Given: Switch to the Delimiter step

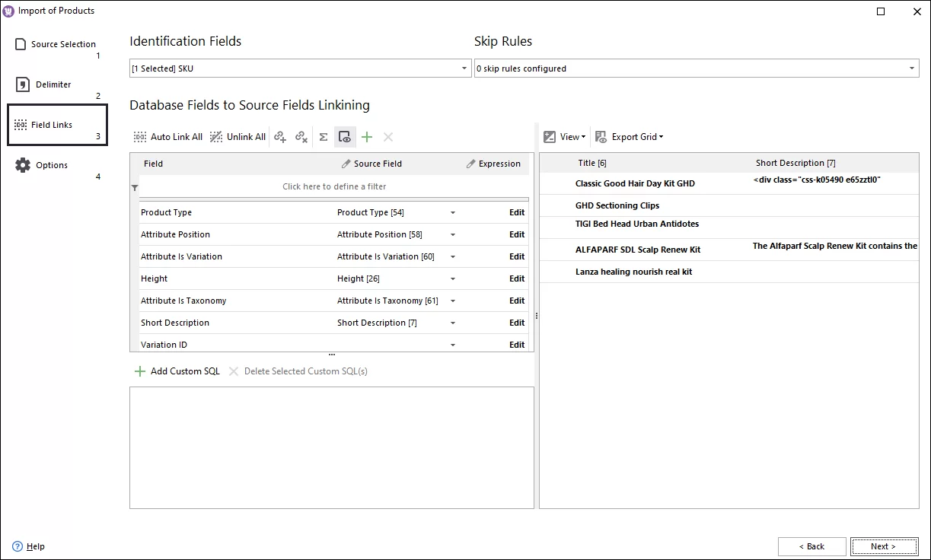Looking at the screenshot, I should pyautogui.click(x=22, y=84).
